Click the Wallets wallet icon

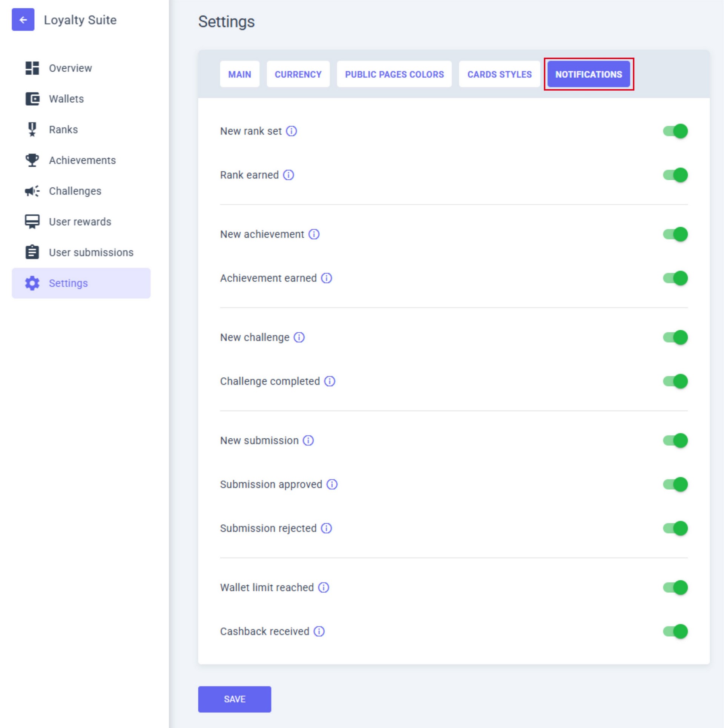point(32,99)
